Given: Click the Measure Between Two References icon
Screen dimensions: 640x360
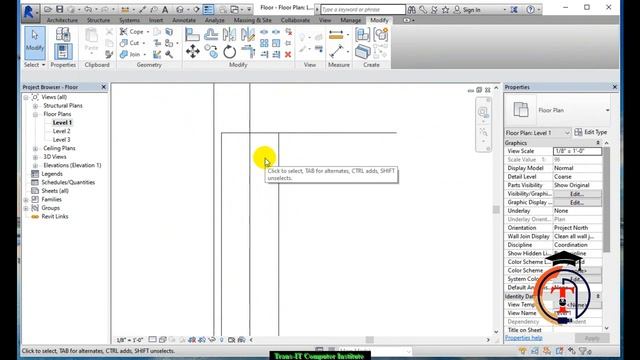Looking at the screenshot, I should click(336, 52).
